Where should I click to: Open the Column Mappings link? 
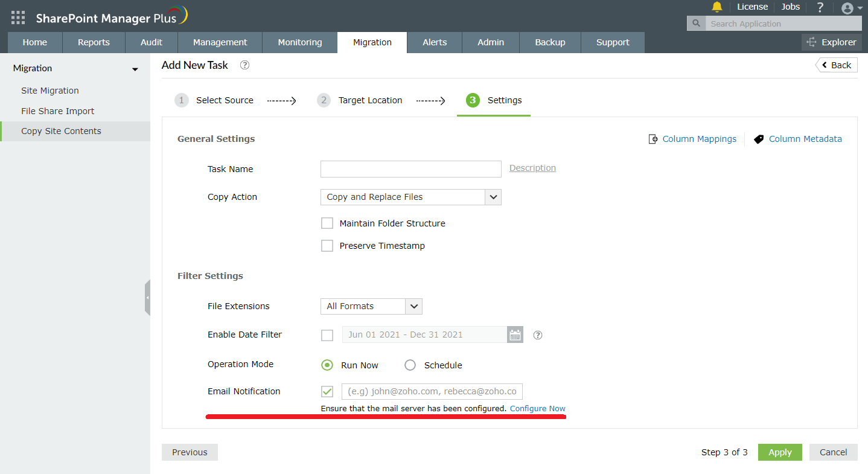[700, 139]
